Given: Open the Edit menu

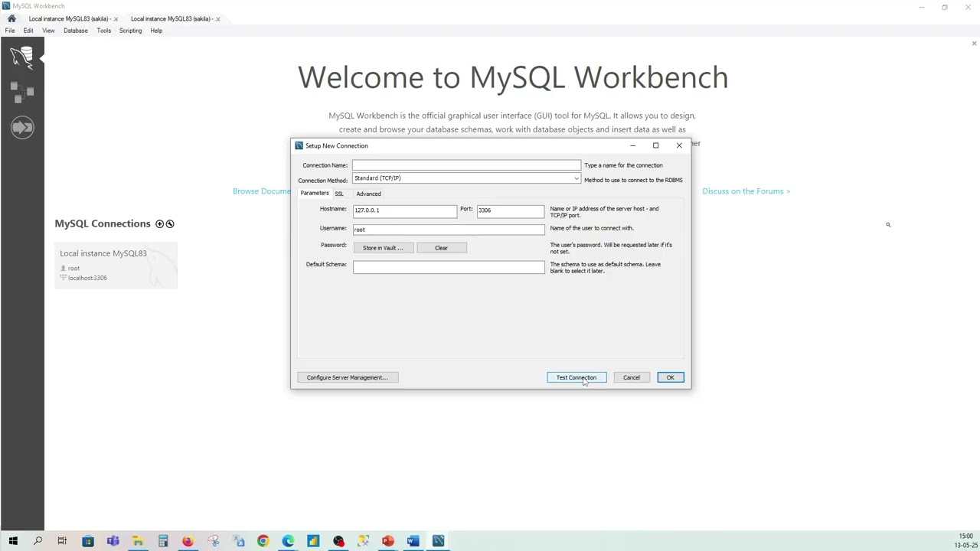Looking at the screenshot, I should coord(28,31).
